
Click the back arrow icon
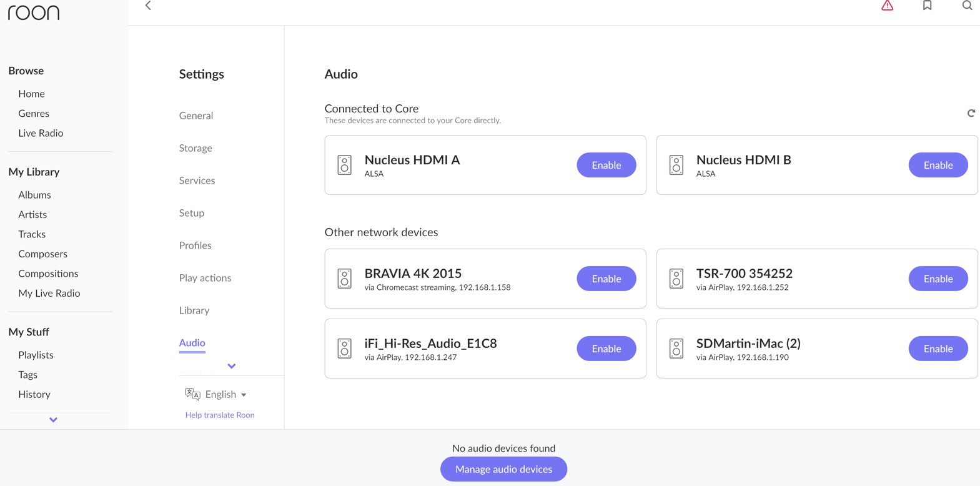[x=148, y=6]
